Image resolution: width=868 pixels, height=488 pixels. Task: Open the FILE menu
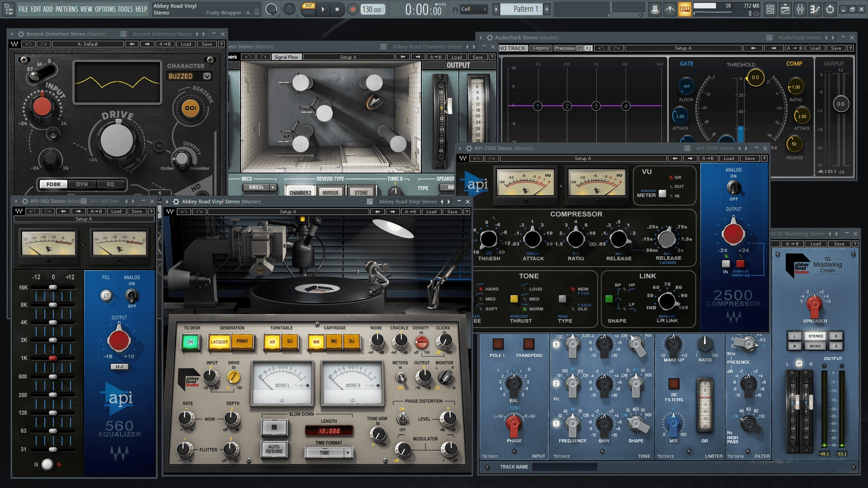click(x=23, y=9)
